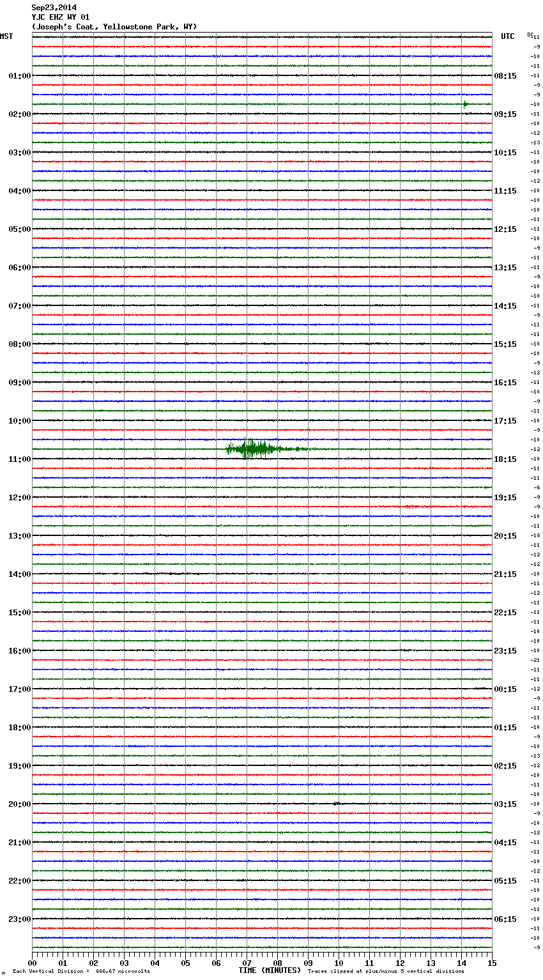Select the station code YJC EHZ WY 01

pyautogui.click(x=61, y=17)
